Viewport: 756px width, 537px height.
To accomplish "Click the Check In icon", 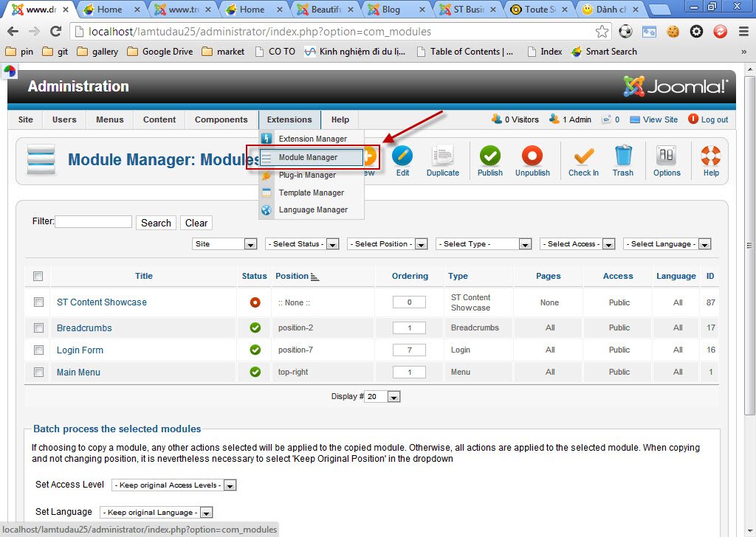I will click(x=583, y=156).
